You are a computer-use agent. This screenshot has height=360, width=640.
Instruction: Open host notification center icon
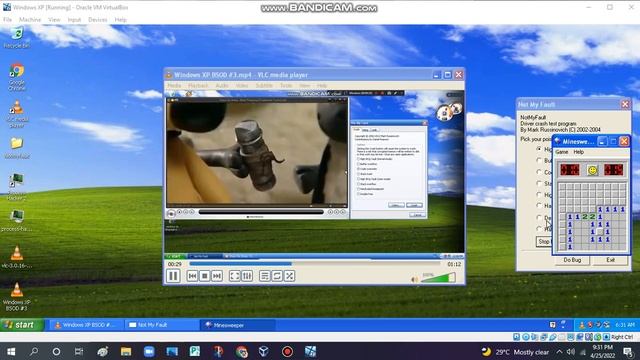[x=629, y=352]
